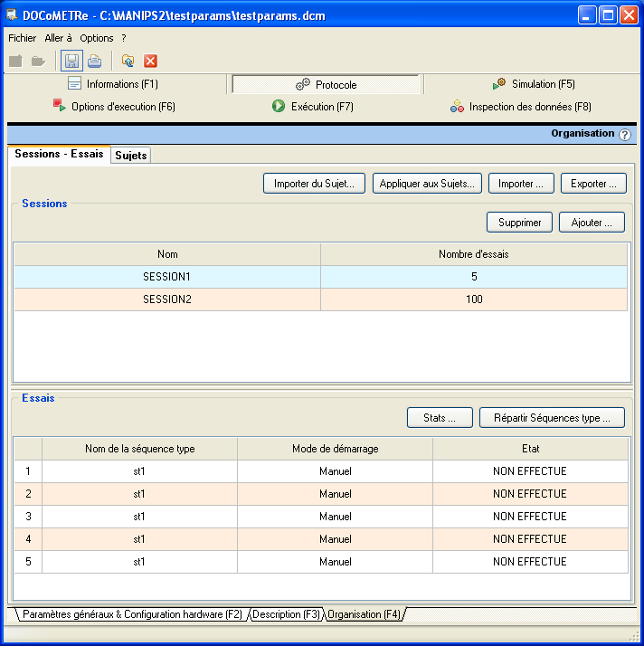
Task: Click the save floppy disk icon
Action: [x=71, y=61]
